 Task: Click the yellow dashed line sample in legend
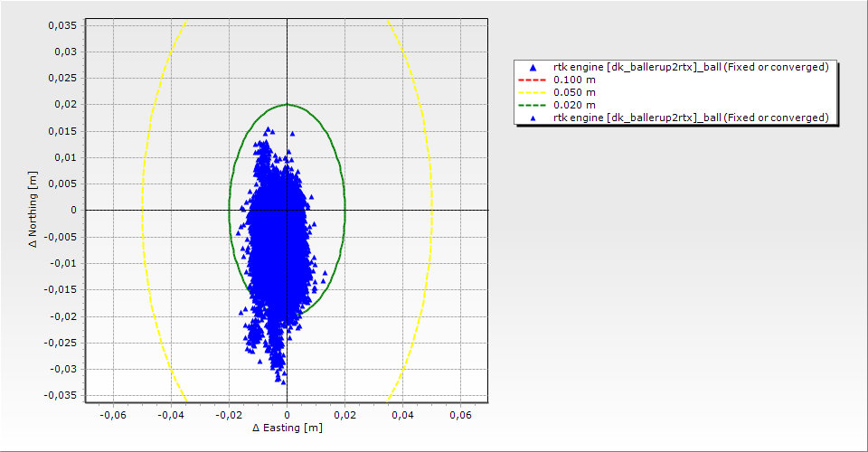[532, 92]
